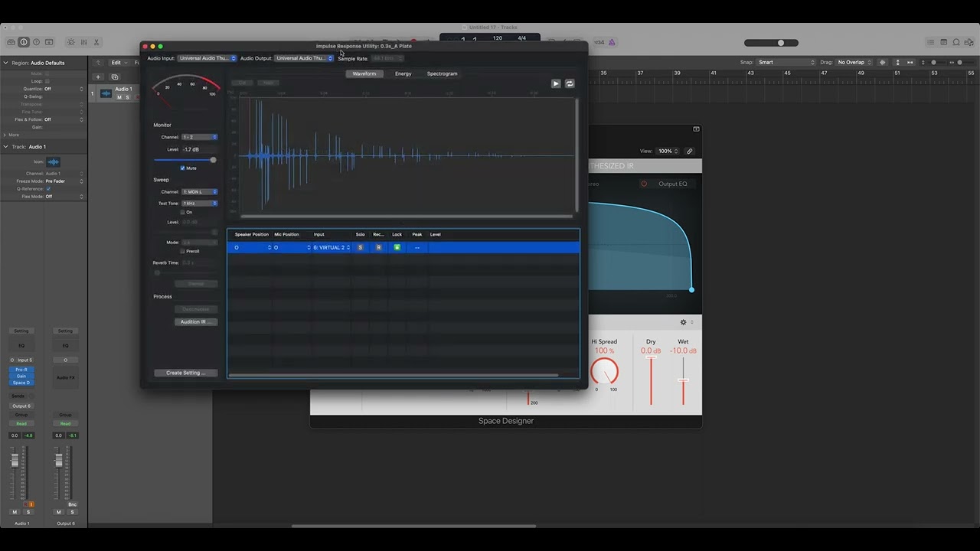Toggle the green Lock icon in VIRTUAL 2 row
The height and width of the screenshot is (551, 980).
pos(397,247)
